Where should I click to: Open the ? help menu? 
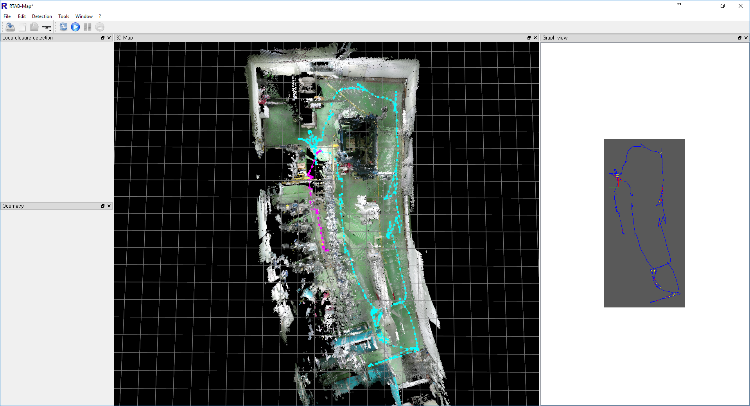pyautogui.click(x=99, y=17)
